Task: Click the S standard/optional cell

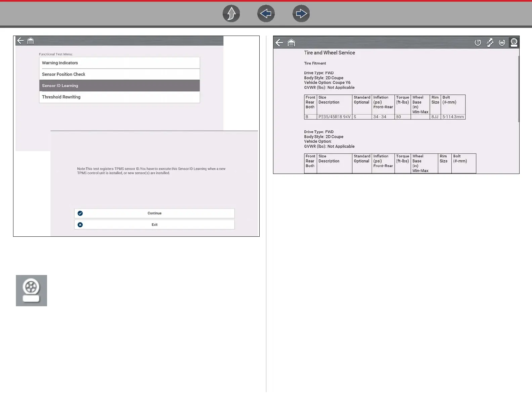Action: click(x=362, y=117)
